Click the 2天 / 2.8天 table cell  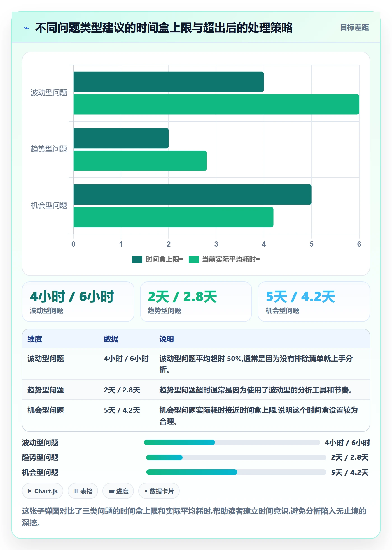(x=122, y=390)
